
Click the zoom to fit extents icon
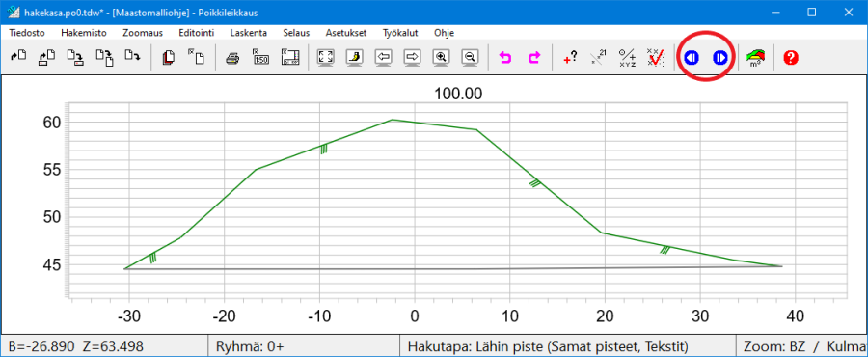(326, 57)
